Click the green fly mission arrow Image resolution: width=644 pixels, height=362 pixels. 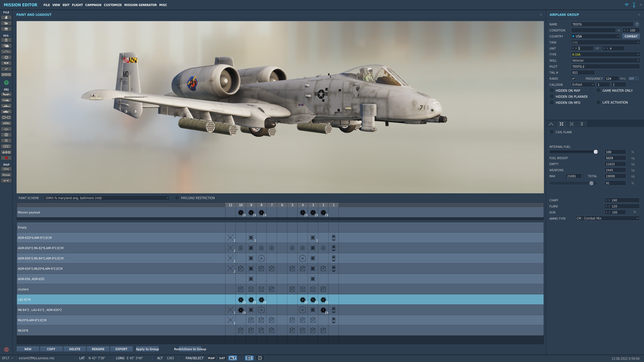6,82
